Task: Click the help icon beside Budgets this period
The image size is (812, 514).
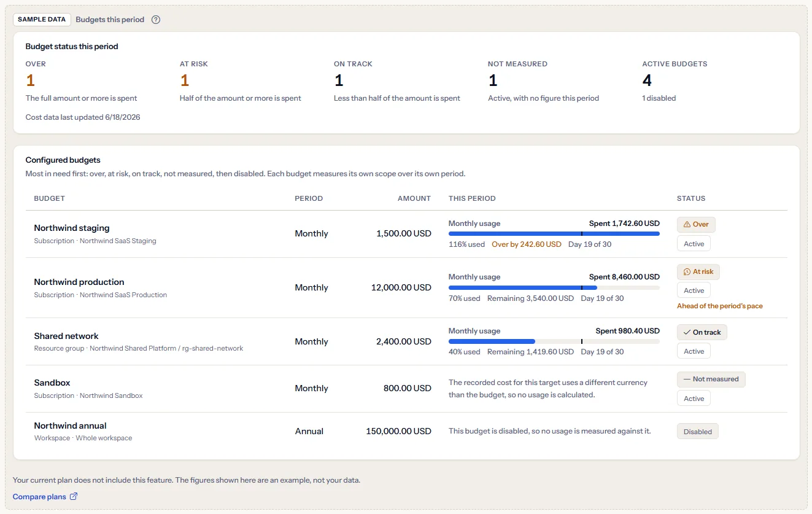Action: coord(156,20)
